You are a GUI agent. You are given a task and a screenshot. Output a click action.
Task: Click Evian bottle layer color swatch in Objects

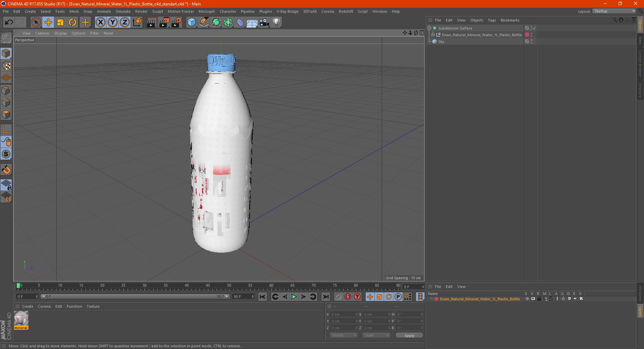527,35
